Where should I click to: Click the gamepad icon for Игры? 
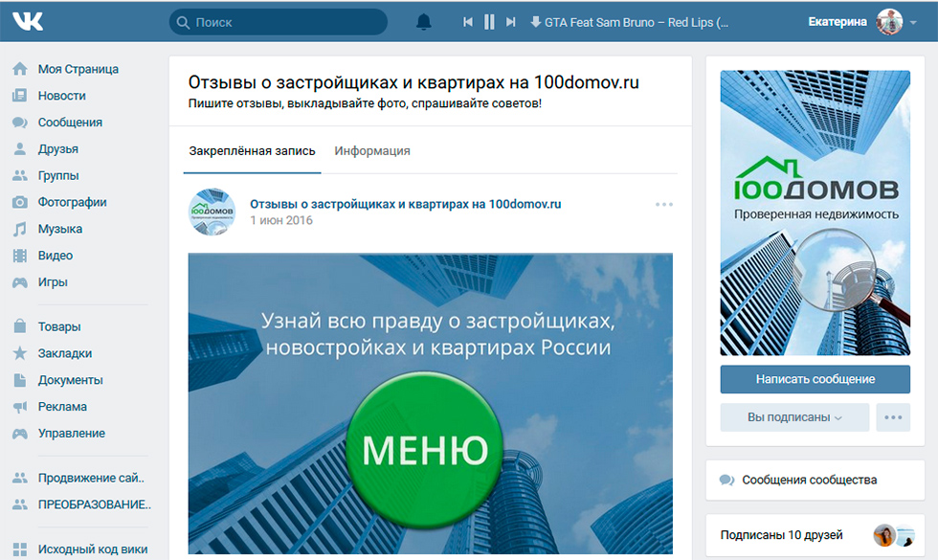pyautogui.click(x=20, y=281)
